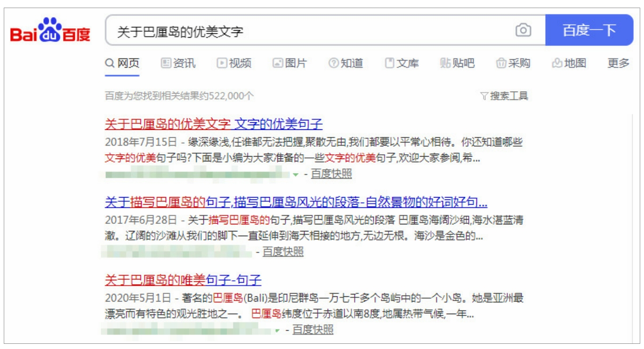Open image search via camera icon
Image resolution: width=644 pixels, height=349 pixels.
(523, 31)
